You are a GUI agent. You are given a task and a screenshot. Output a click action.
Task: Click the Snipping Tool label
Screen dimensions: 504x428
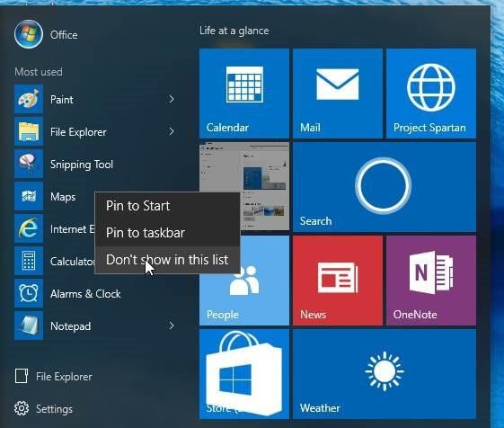pos(82,165)
